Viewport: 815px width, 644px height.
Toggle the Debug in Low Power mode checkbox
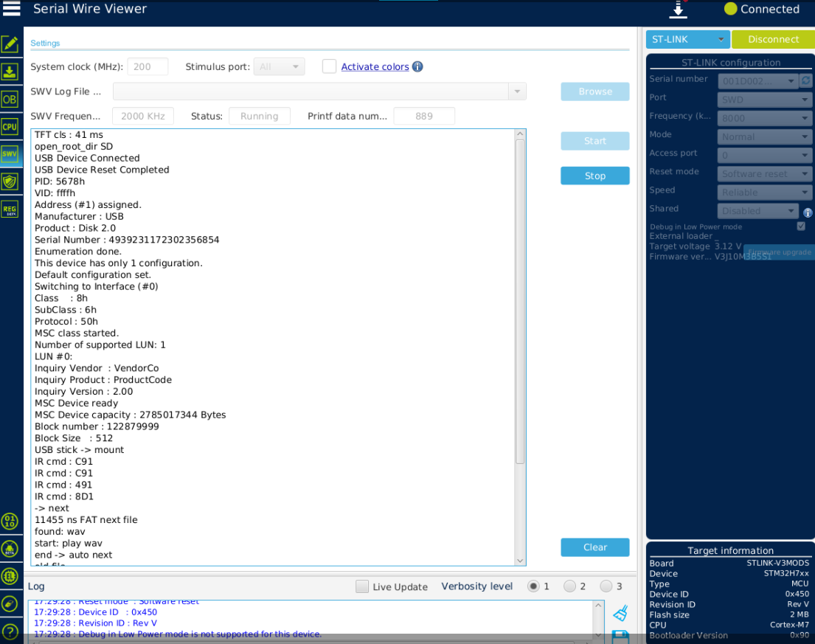click(x=801, y=226)
